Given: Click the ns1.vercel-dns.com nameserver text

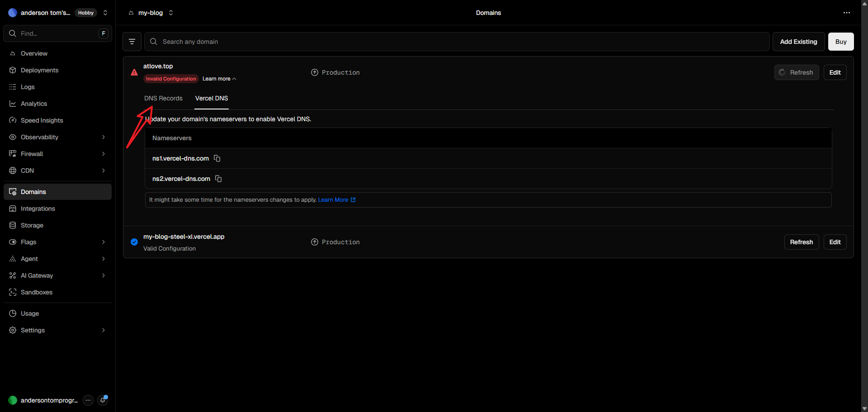Looking at the screenshot, I should (180, 158).
